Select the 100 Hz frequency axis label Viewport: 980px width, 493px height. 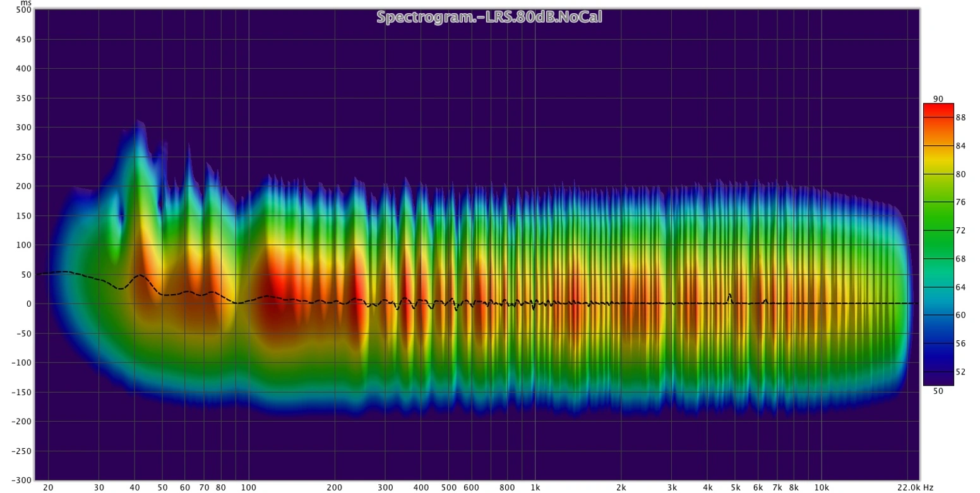[248, 487]
